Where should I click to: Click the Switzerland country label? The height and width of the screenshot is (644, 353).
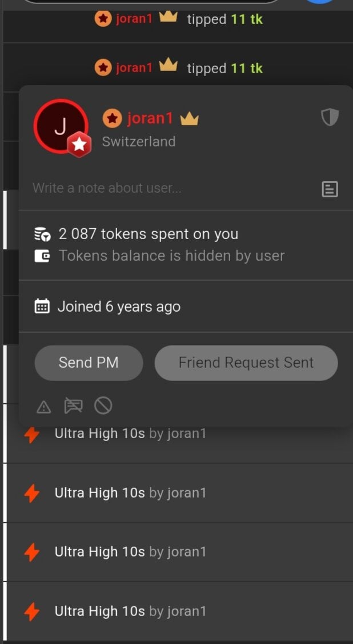(x=139, y=141)
